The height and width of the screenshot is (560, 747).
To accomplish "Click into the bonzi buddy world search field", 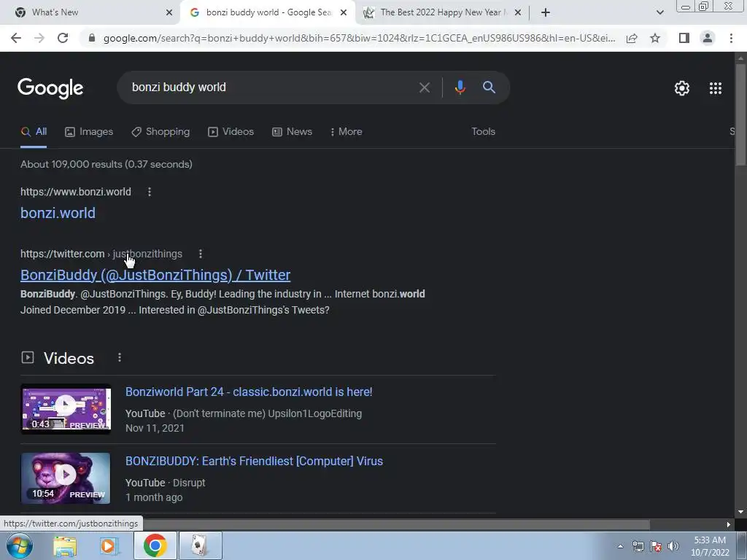I will point(271,87).
